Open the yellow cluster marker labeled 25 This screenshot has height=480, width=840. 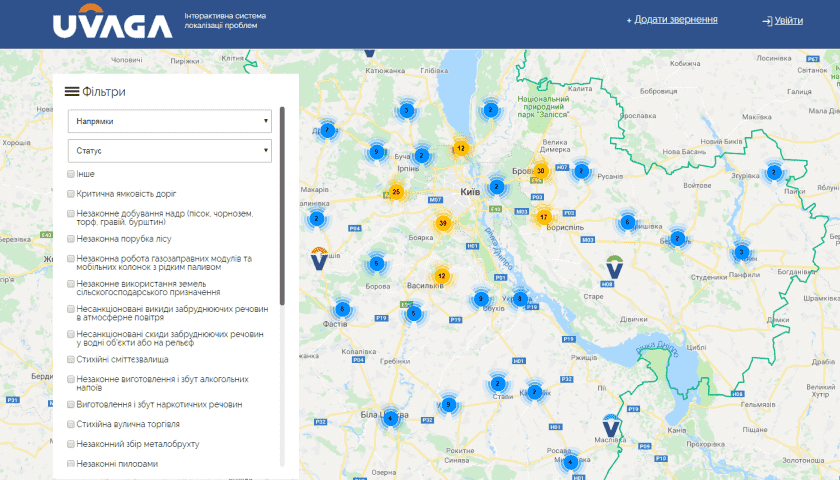point(396,192)
